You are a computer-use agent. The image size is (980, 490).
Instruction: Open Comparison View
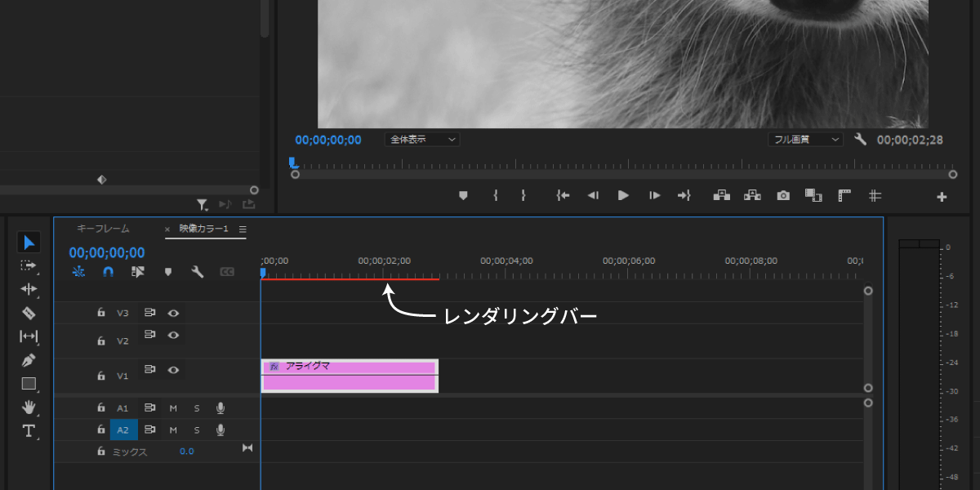point(813,195)
